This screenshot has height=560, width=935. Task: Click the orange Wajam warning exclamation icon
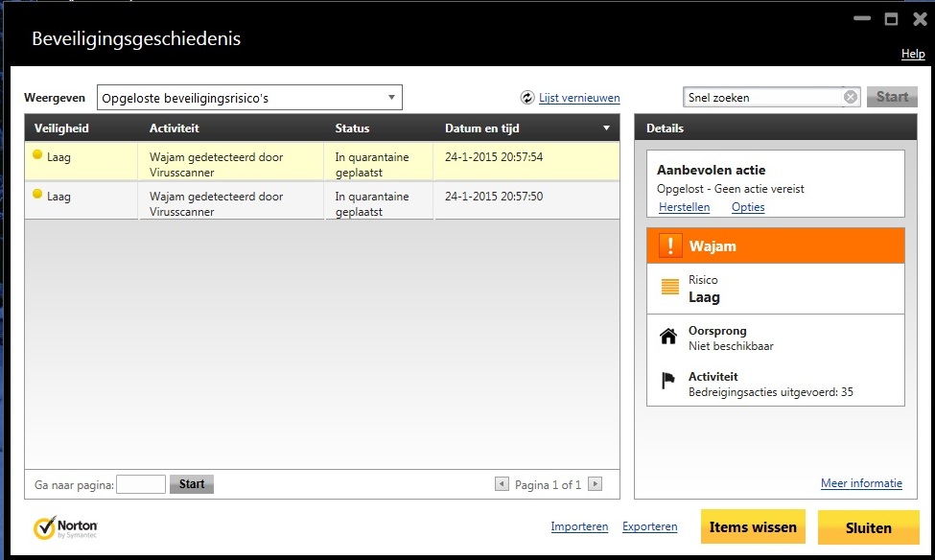pyautogui.click(x=670, y=245)
